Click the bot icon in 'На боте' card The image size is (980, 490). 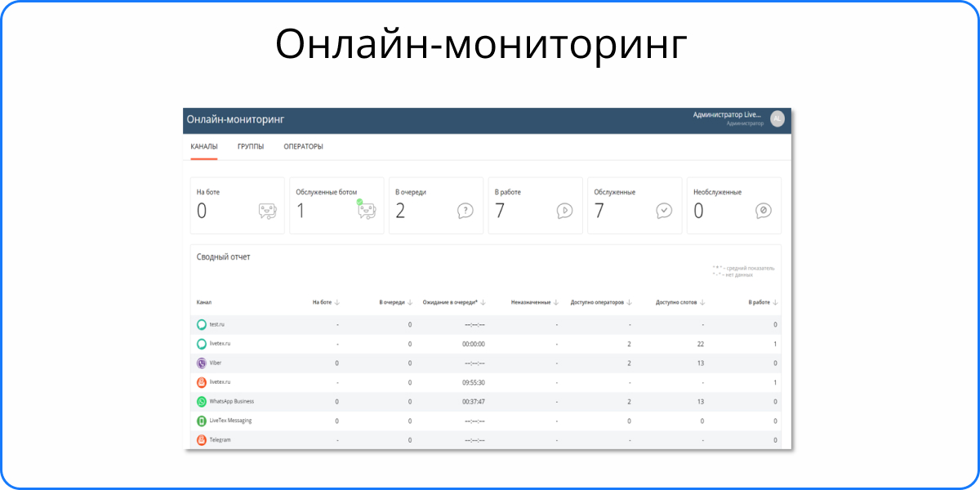267,211
